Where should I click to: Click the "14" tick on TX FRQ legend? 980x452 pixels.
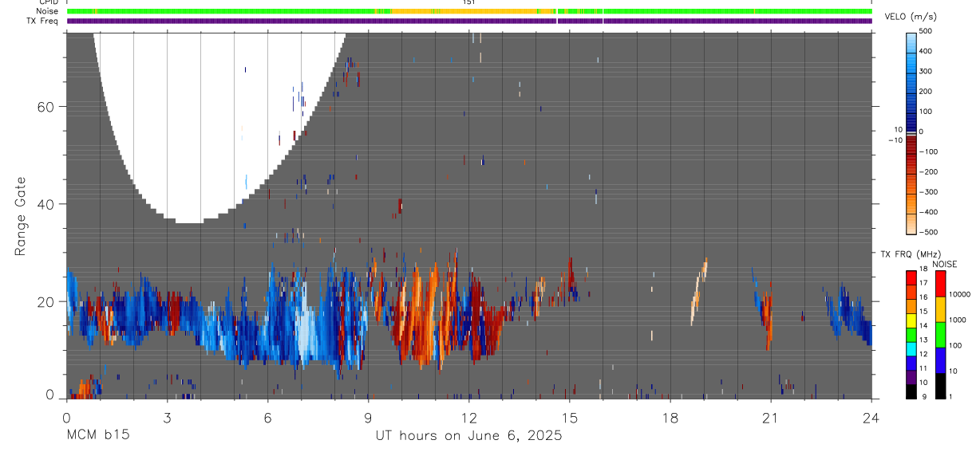tap(924, 325)
